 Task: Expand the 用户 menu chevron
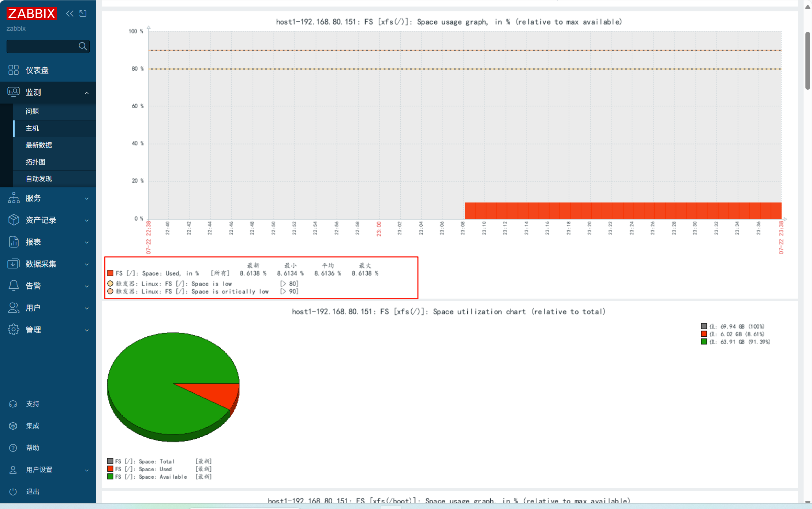87,308
